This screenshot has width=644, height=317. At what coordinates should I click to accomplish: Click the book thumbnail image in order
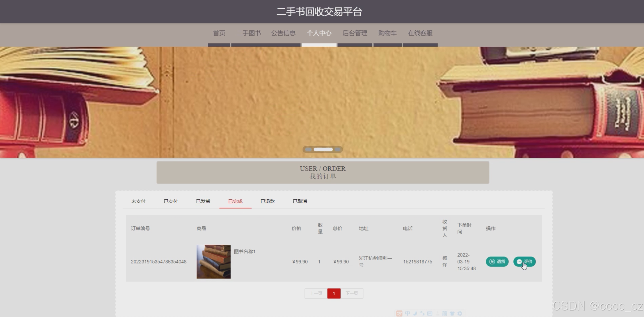point(213,261)
